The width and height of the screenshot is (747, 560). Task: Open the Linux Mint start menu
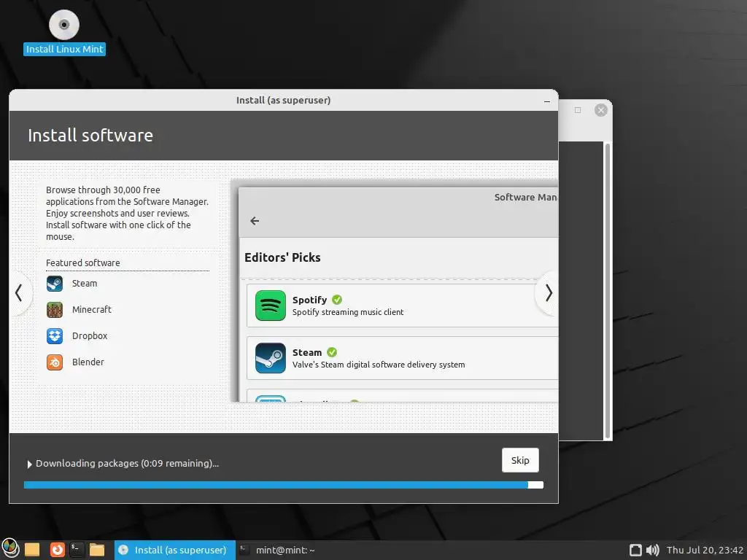[x=10, y=550]
